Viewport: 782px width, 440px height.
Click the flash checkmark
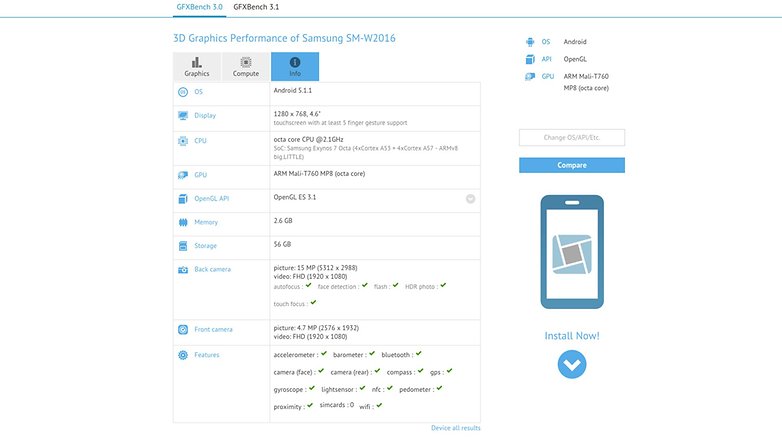click(395, 285)
